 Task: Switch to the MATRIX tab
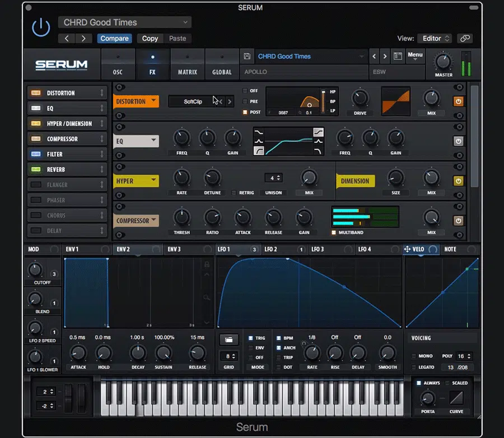(x=188, y=64)
